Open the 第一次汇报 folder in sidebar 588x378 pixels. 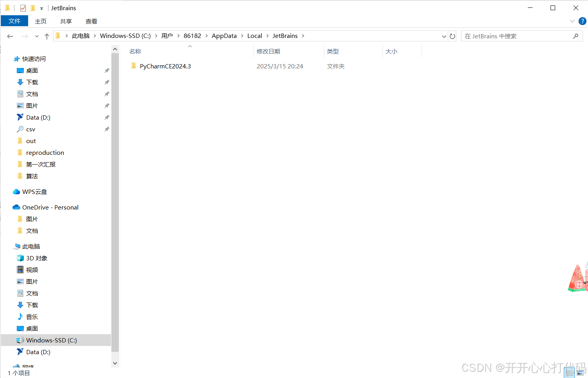[x=41, y=165]
